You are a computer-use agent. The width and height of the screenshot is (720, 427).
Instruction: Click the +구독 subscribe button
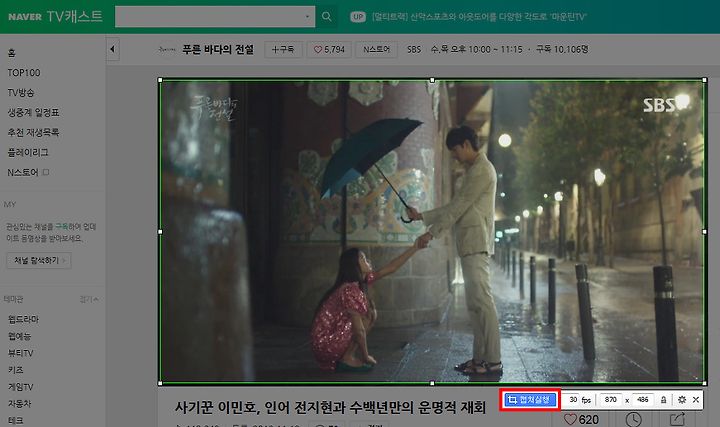click(x=283, y=49)
